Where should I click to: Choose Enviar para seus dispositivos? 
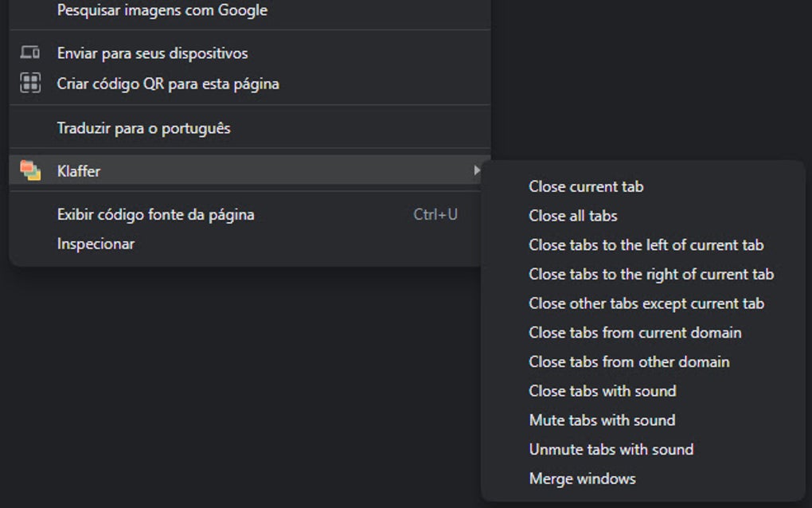click(x=151, y=53)
